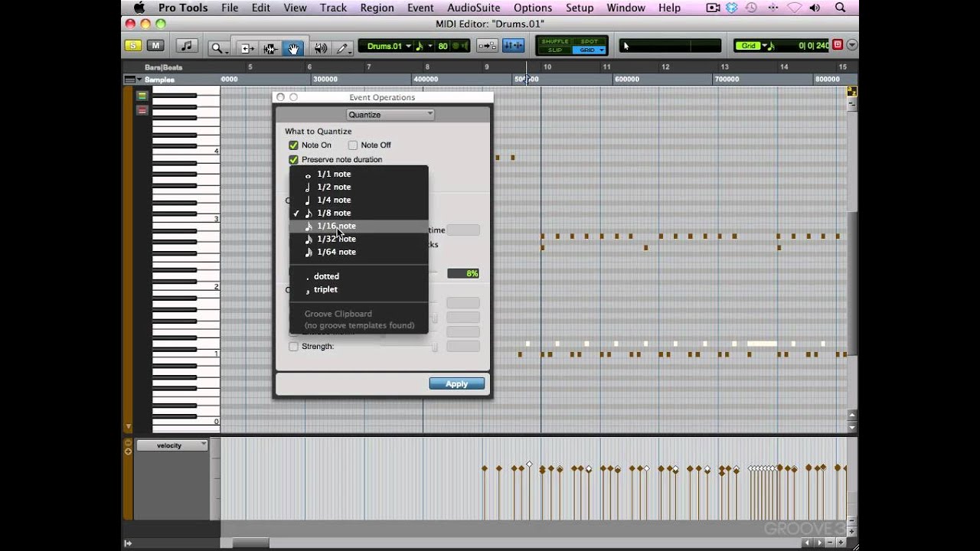The width and height of the screenshot is (980, 551).
Task: Choose 1/16 note from the quantize grid list
Action: (358, 227)
